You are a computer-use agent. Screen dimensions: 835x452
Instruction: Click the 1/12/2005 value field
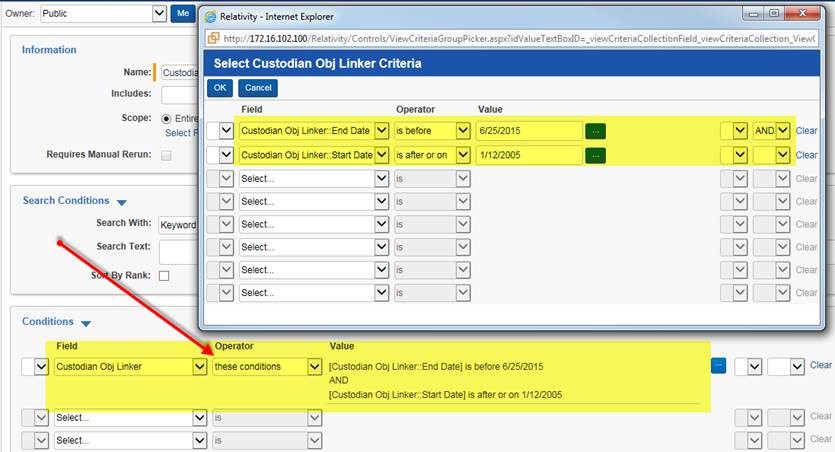point(529,155)
